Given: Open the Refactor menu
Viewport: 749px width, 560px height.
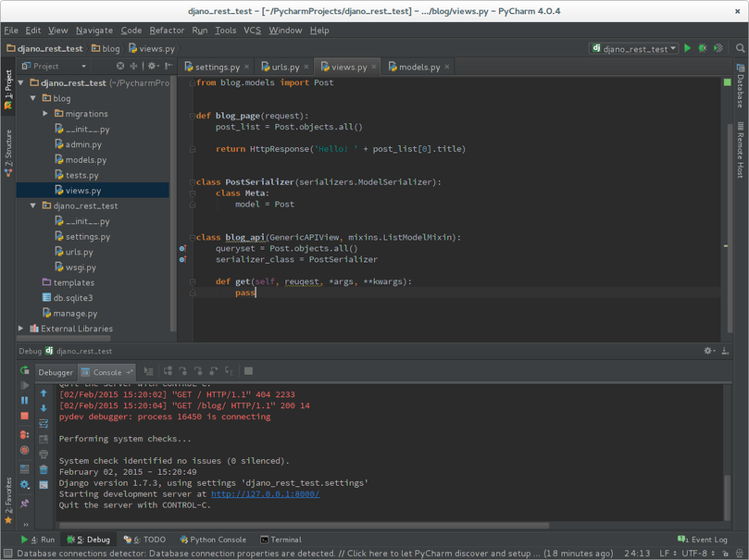Looking at the screenshot, I should [x=167, y=30].
